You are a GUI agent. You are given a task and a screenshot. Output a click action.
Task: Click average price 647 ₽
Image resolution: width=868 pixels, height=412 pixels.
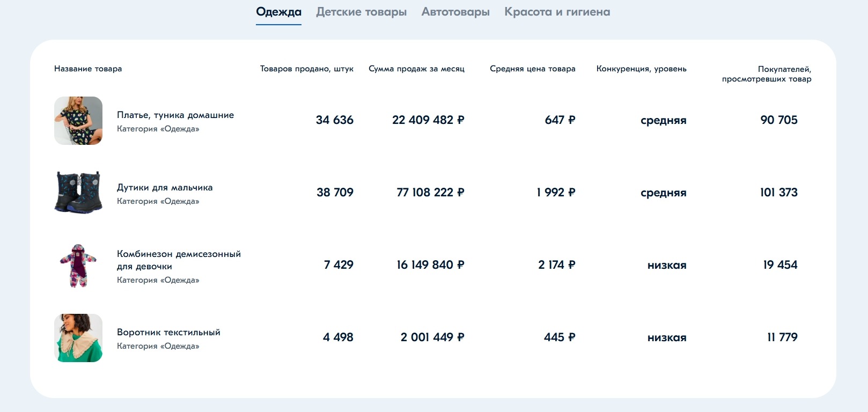click(560, 120)
